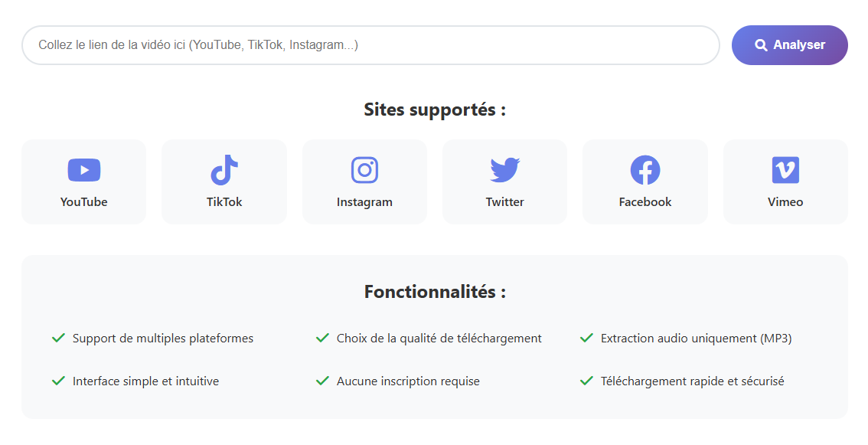This screenshot has width=868, height=445.
Task: Click the checkmark beside Extraction audio uniquement
Action: click(586, 337)
